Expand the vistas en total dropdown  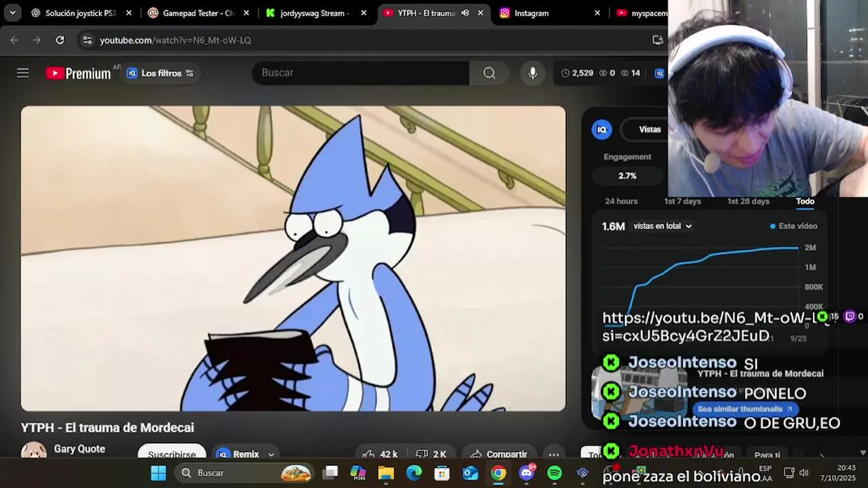[x=663, y=226]
